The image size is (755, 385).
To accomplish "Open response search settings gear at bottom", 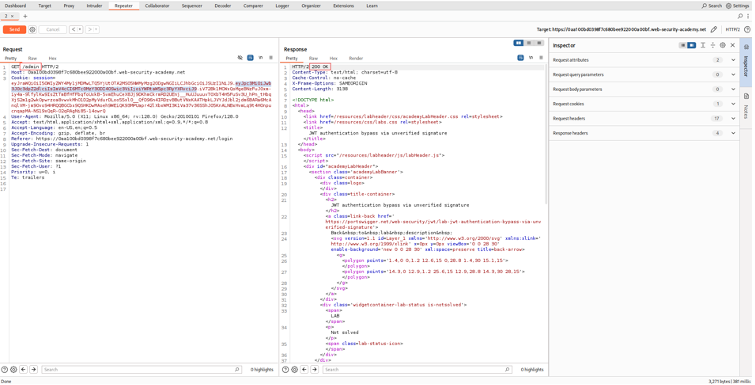I will 295,370.
